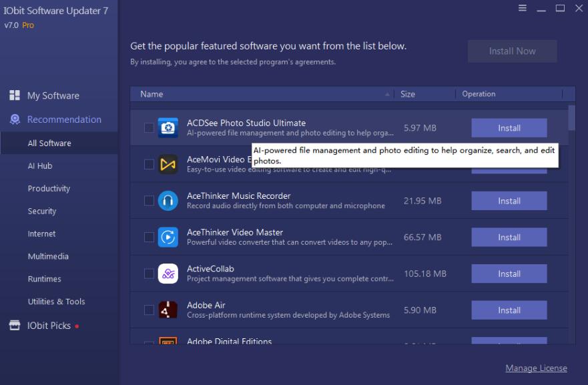
Task: Click the 66.57 MB size value
Action: (x=422, y=237)
